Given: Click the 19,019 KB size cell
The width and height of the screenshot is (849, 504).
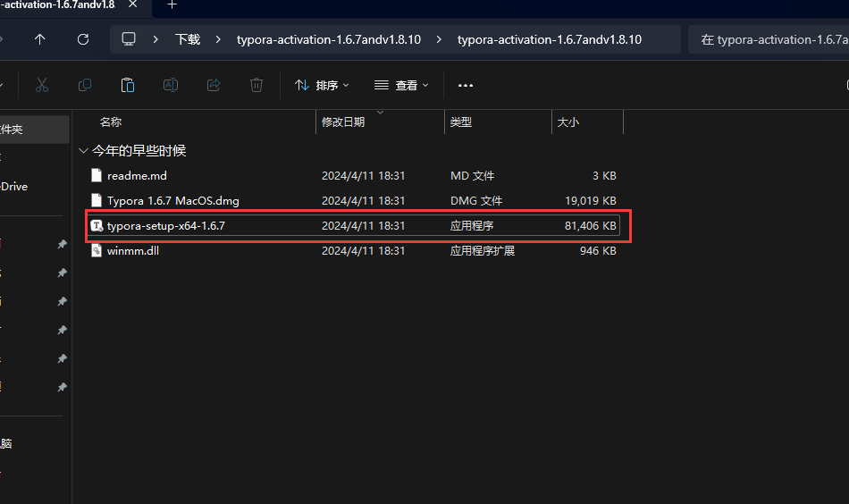Looking at the screenshot, I should pos(590,201).
